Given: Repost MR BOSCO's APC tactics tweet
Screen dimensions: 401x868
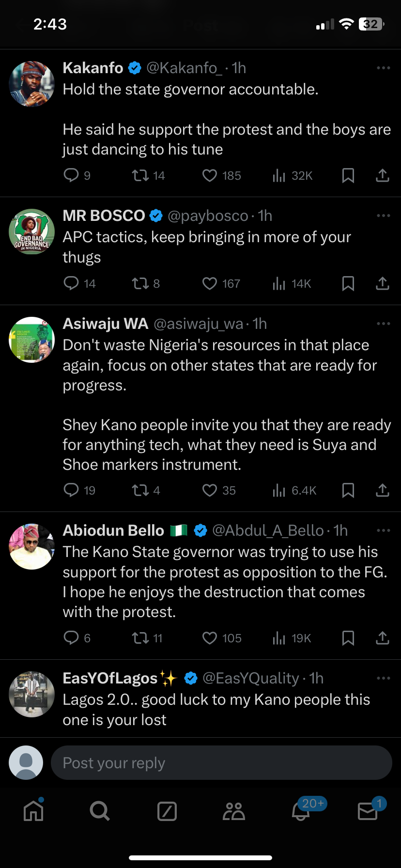Looking at the screenshot, I should pos(140,283).
